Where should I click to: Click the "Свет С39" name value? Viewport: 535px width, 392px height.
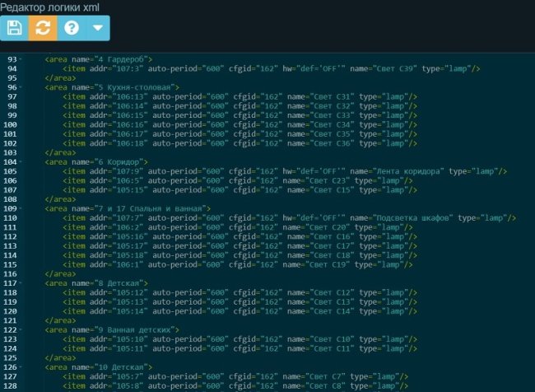pyautogui.click(x=398, y=69)
